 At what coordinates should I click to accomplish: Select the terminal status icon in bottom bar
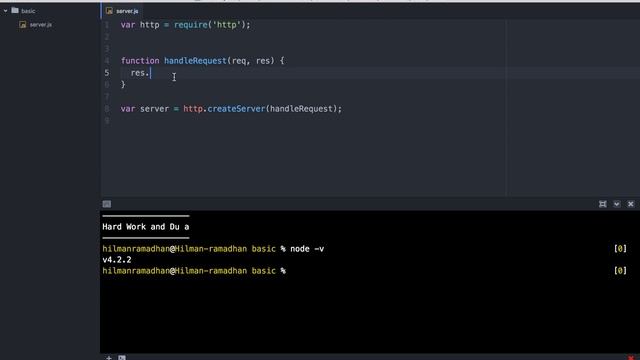tap(122, 358)
